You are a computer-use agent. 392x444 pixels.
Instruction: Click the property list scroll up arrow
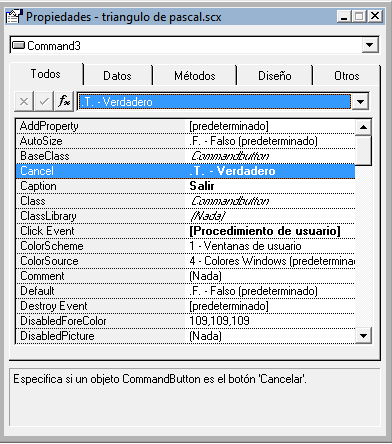pos(363,127)
